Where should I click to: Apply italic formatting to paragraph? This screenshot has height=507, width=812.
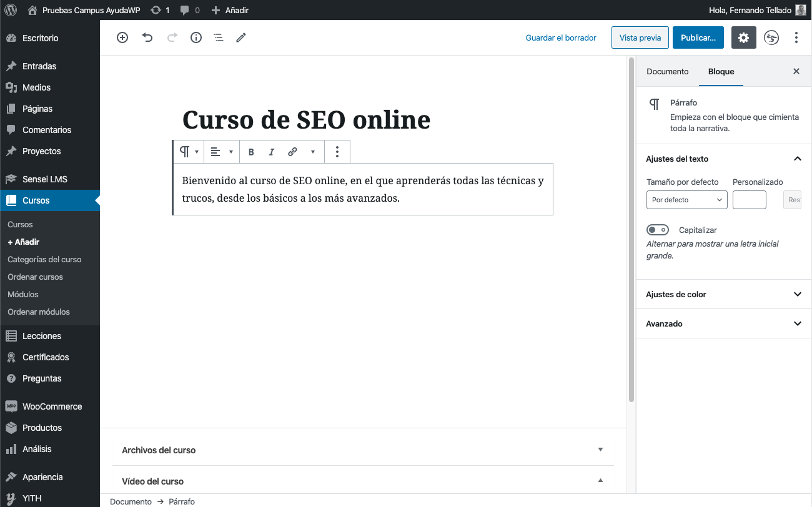pyautogui.click(x=271, y=152)
